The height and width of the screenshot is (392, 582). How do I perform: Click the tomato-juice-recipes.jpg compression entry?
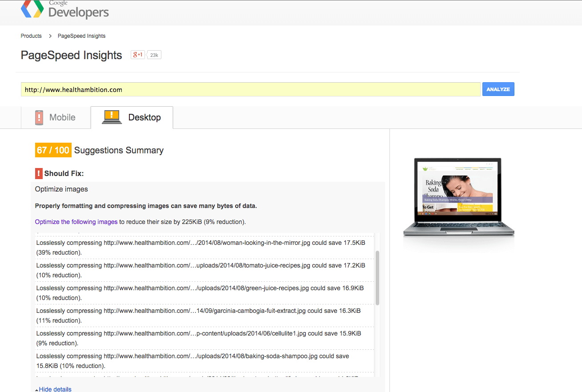click(201, 270)
